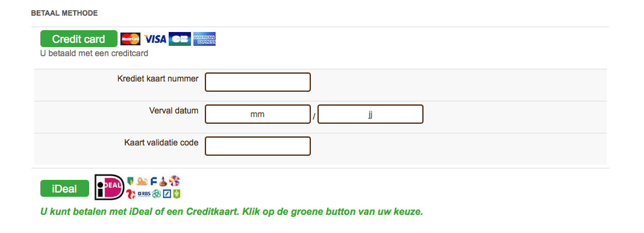Image resolution: width=644 pixels, height=233 pixels.
Task: Choose the green iDeal payment button
Action: (x=64, y=188)
